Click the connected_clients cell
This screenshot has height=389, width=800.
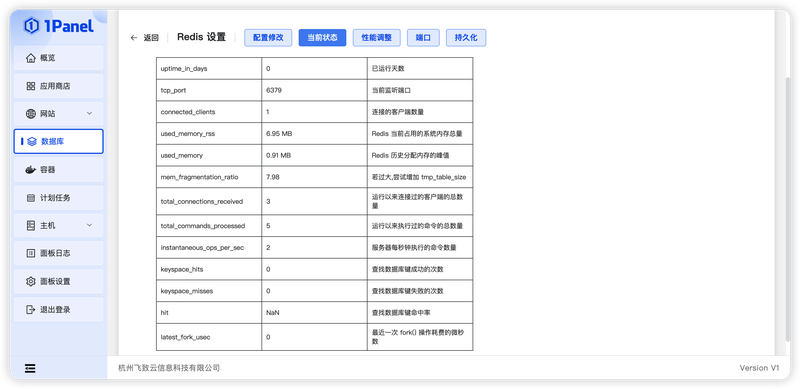209,112
